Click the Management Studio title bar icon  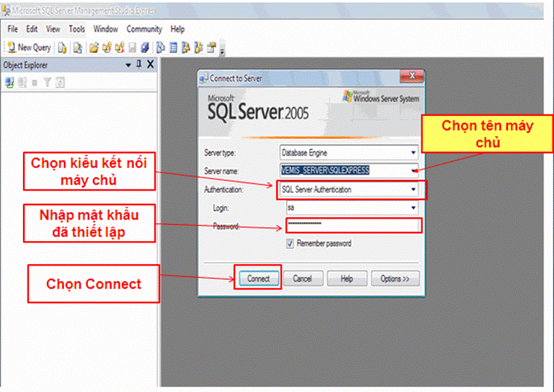pos(5,10)
